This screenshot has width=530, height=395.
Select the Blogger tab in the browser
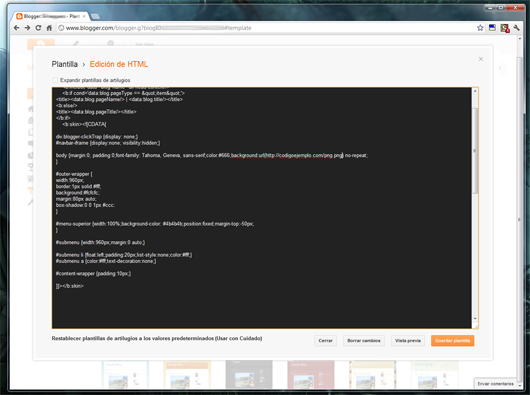click(51, 16)
